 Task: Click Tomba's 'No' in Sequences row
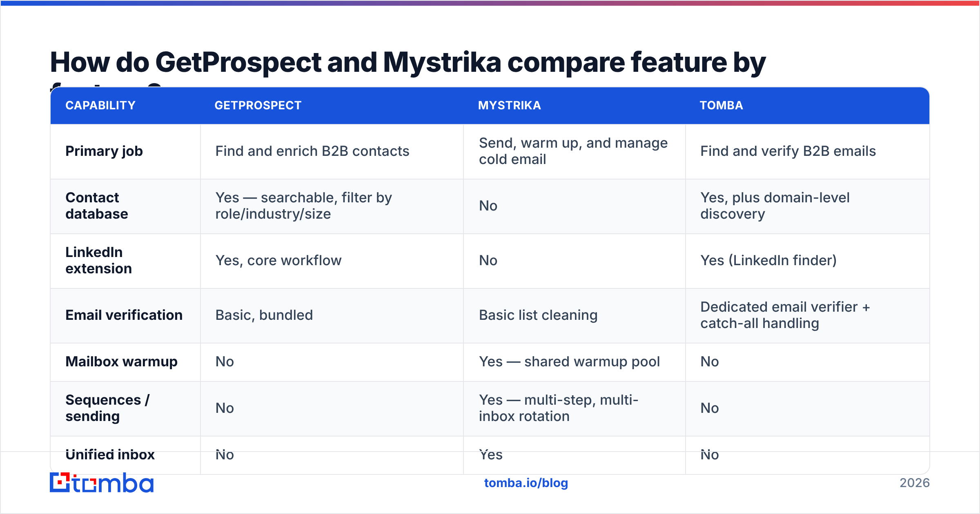(710, 408)
